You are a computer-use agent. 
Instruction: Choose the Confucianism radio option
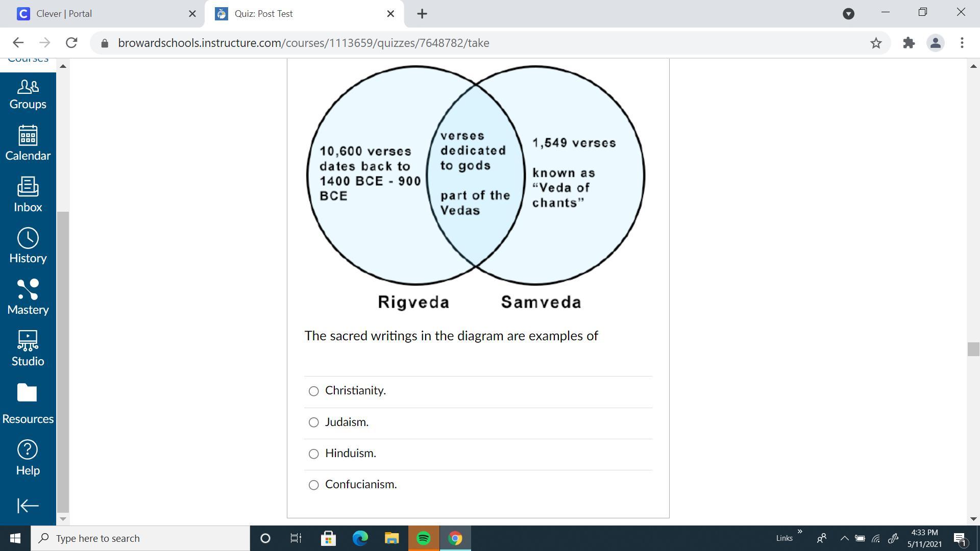(314, 485)
